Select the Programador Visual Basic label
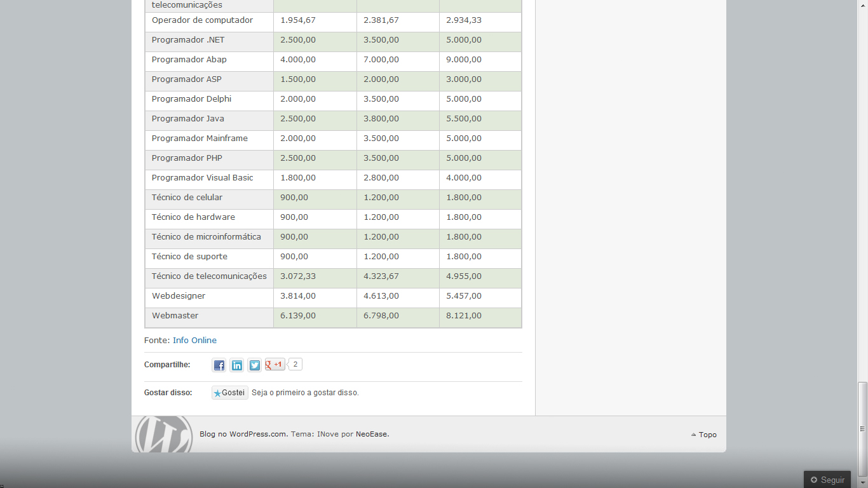Screen dimensions: 868x488 click(203, 178)
